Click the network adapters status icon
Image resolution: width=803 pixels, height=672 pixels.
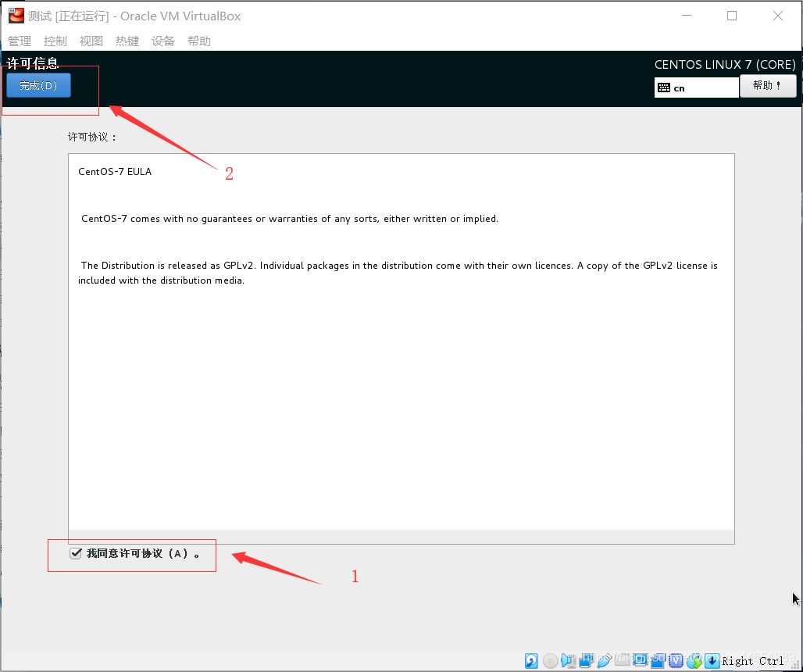pos(586,661)
